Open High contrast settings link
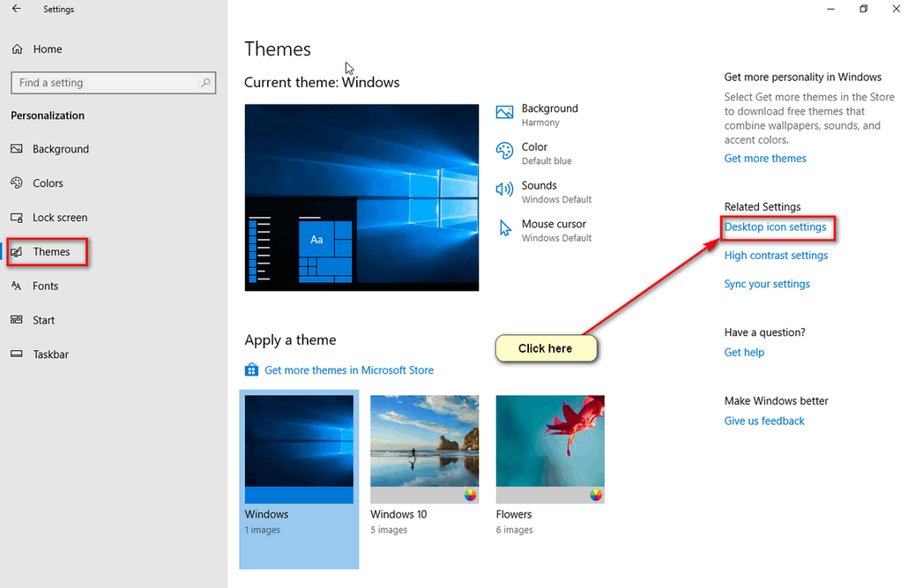Viewport: 908px width, 588px height. point(776,256)
